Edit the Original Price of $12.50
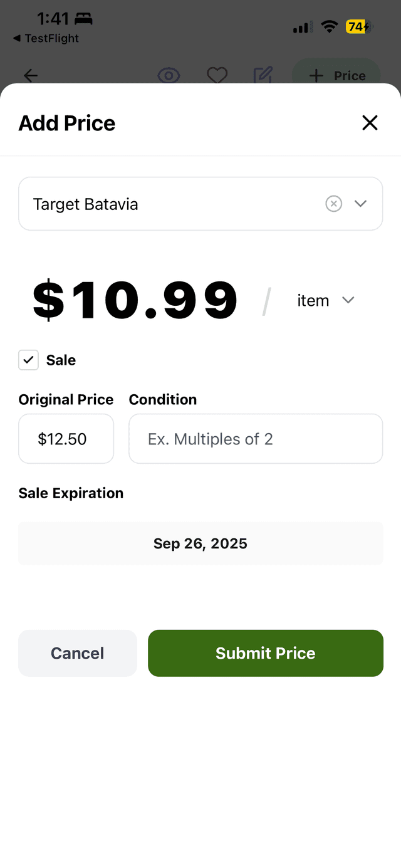 pyautogui.click(x=66, y=439)
